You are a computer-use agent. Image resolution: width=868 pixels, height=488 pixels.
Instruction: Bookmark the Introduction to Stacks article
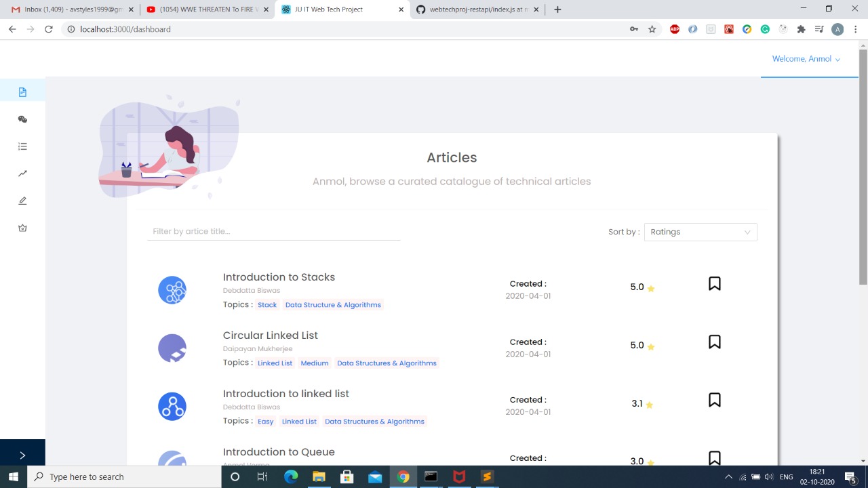point(714,283)
